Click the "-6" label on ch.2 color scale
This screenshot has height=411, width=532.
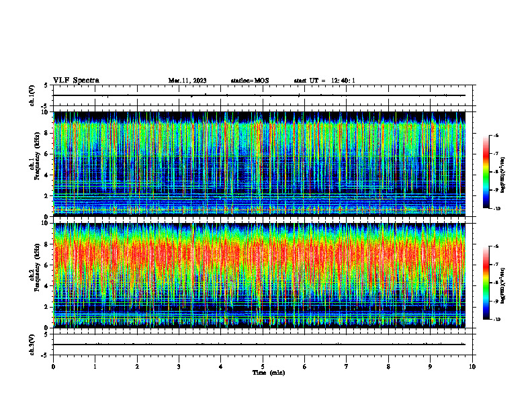pyautogui.click(x=496, y=246)
